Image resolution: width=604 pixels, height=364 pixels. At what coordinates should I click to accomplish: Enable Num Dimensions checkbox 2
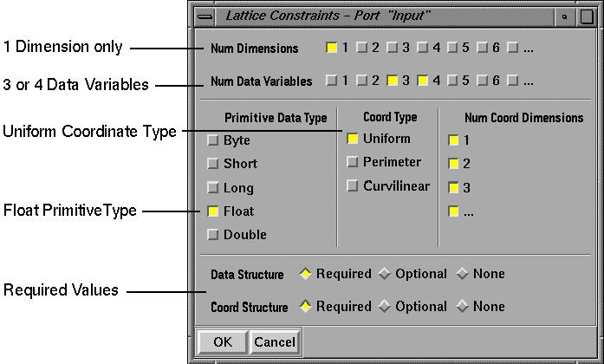pyautogui.click(x=362, y=49)
